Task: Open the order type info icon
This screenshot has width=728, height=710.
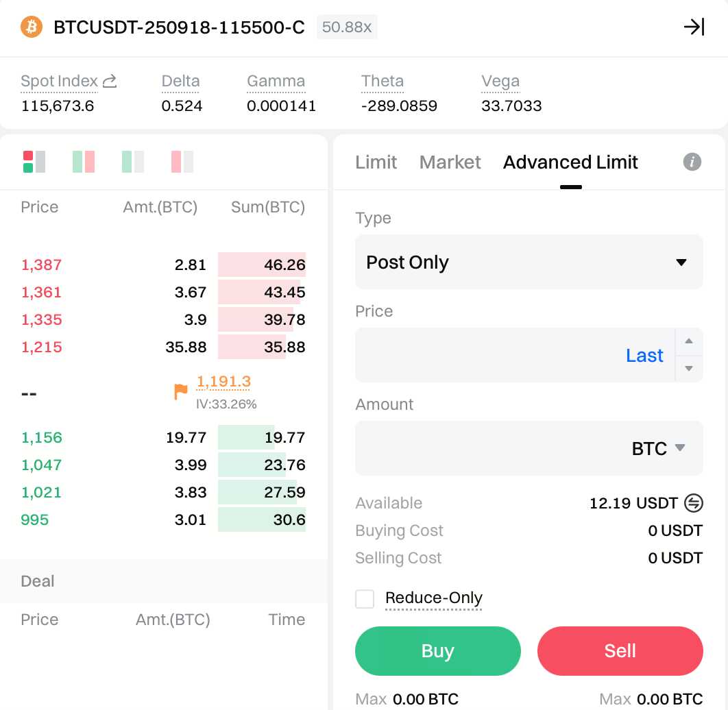Action: (x=692, y=162)
